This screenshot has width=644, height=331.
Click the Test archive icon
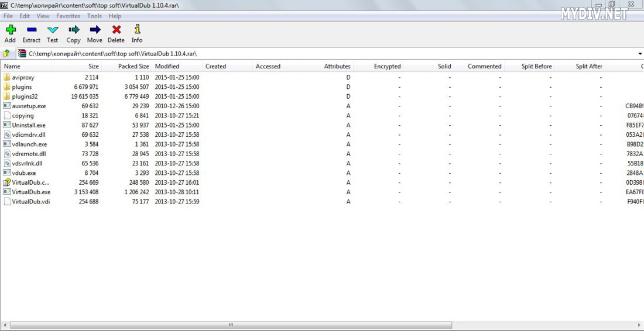click(53, 29)
